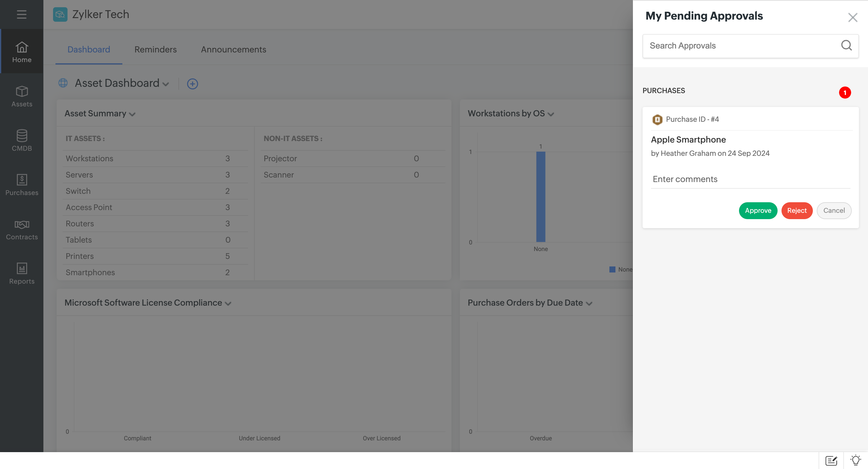Click the Enter comments field
Viewport: 868px width, 469px height.
(x=750, y=179)
